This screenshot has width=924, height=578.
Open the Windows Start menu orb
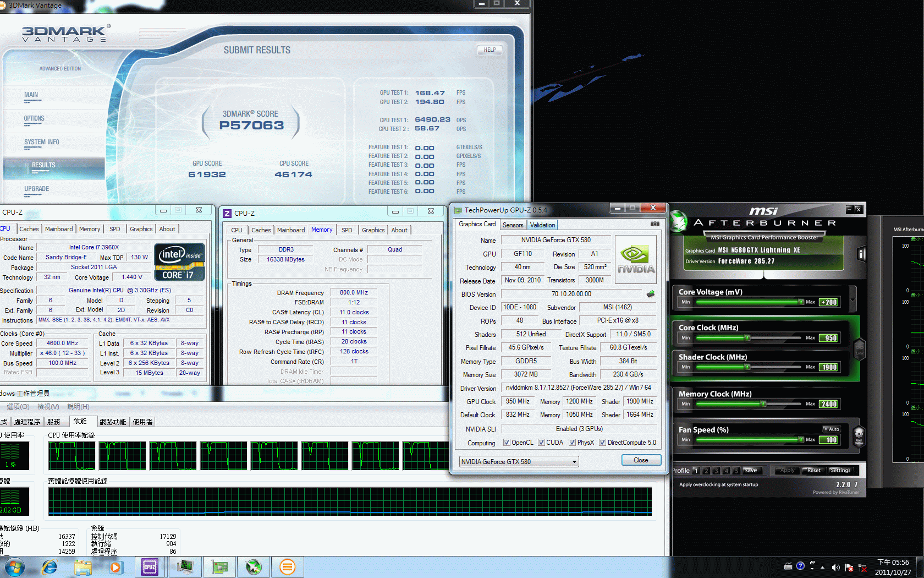click(x=14, y=566)
